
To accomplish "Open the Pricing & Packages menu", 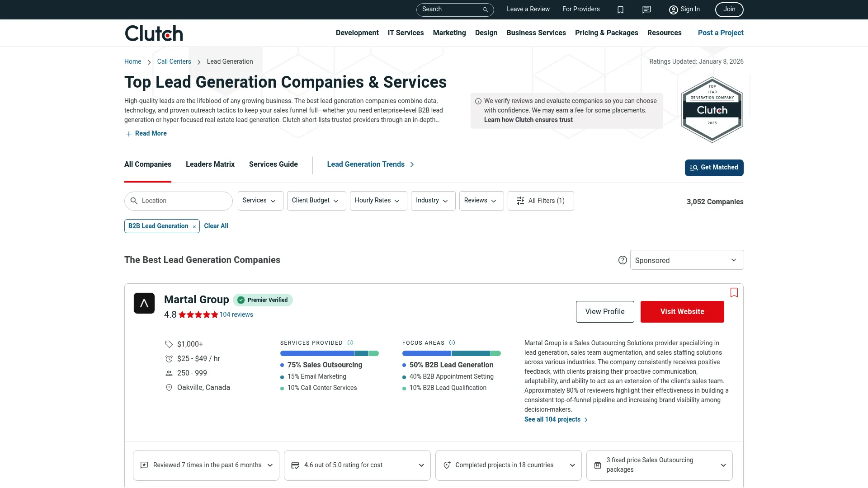I will coord(606,33).
